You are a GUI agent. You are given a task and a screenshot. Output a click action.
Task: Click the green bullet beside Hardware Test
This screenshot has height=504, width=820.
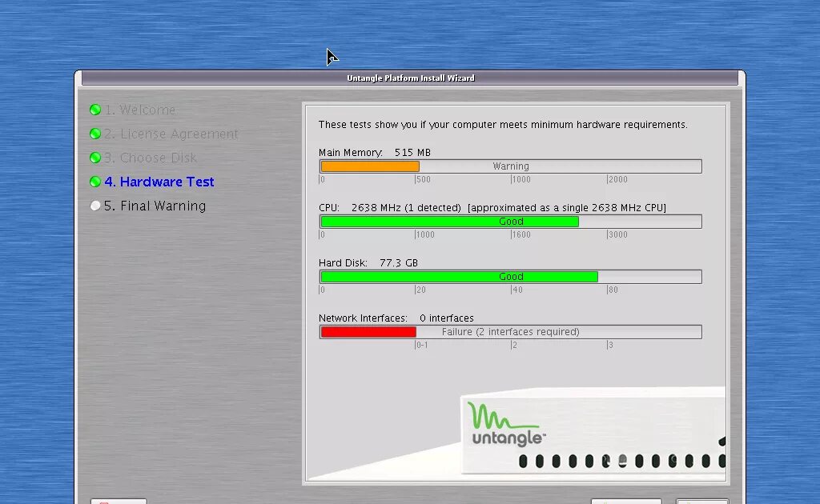(95, 182)
